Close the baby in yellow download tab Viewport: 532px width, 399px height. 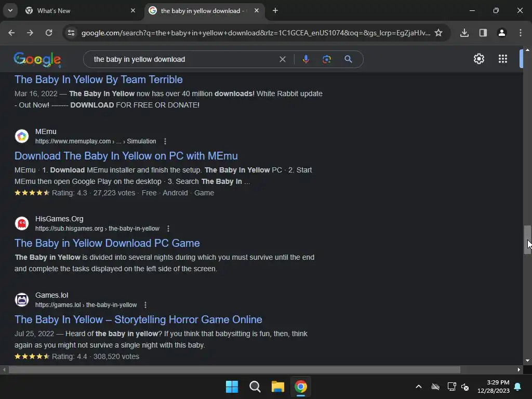point(257,10)
